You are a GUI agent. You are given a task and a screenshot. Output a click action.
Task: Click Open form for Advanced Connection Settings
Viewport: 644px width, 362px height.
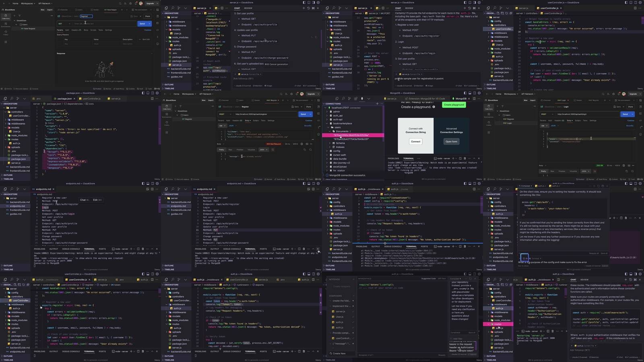point(451,142)
